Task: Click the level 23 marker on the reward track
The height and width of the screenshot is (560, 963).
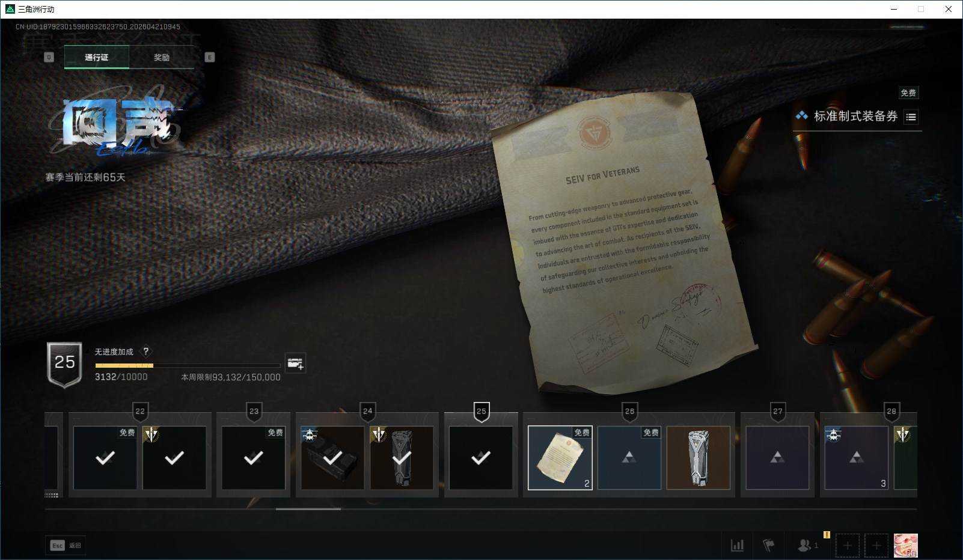Action: 254,412
